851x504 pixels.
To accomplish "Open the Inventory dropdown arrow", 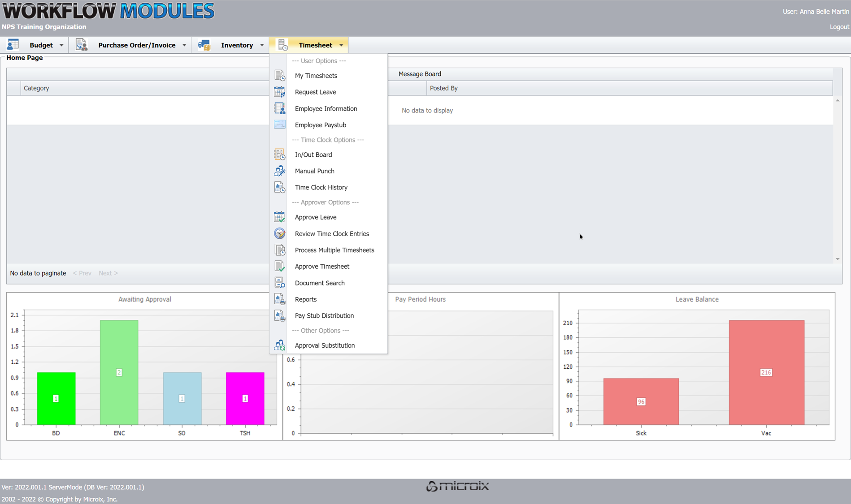I will 262,45.
